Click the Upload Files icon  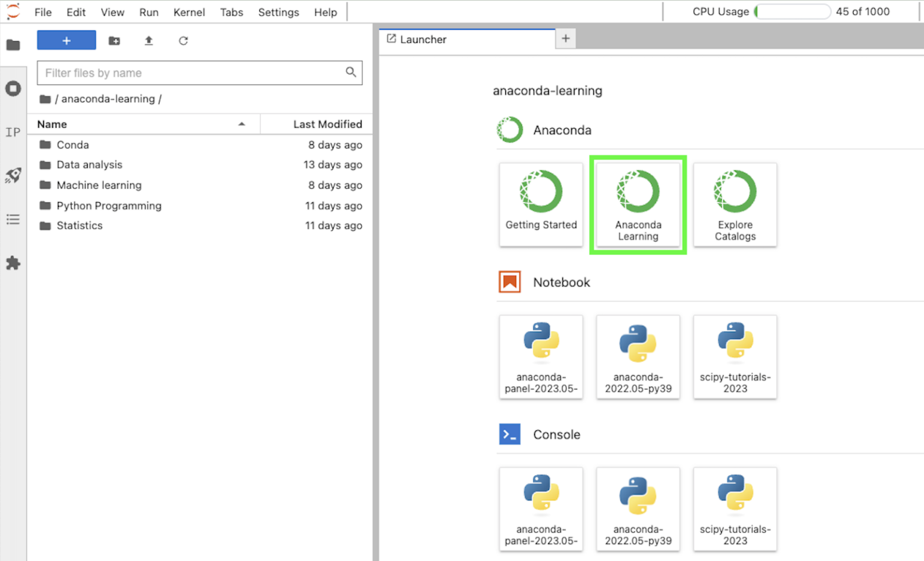coord(149,40)
